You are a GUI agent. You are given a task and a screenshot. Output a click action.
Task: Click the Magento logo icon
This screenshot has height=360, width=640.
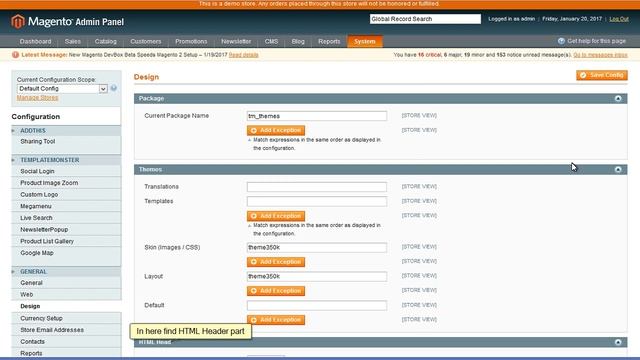pyautogui.click(x=18, y=21)
